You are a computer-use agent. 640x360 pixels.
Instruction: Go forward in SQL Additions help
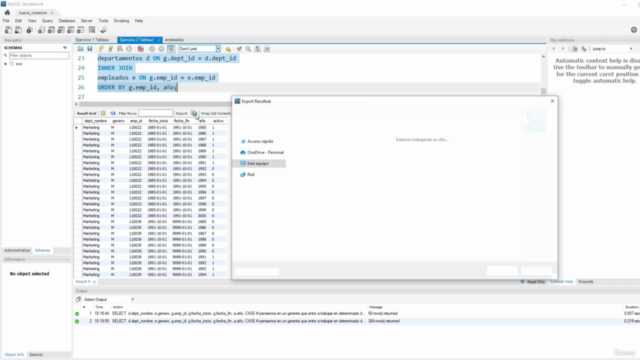point(563,49)
